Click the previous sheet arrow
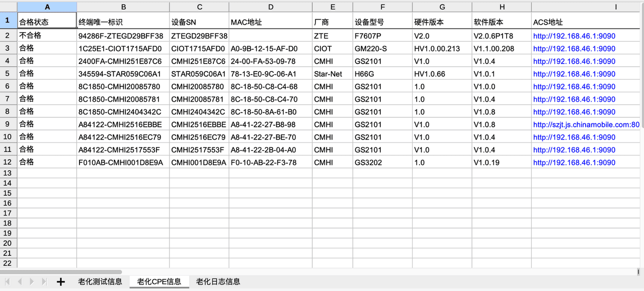Viewport: 644px width, 291px height. point(19,282)
